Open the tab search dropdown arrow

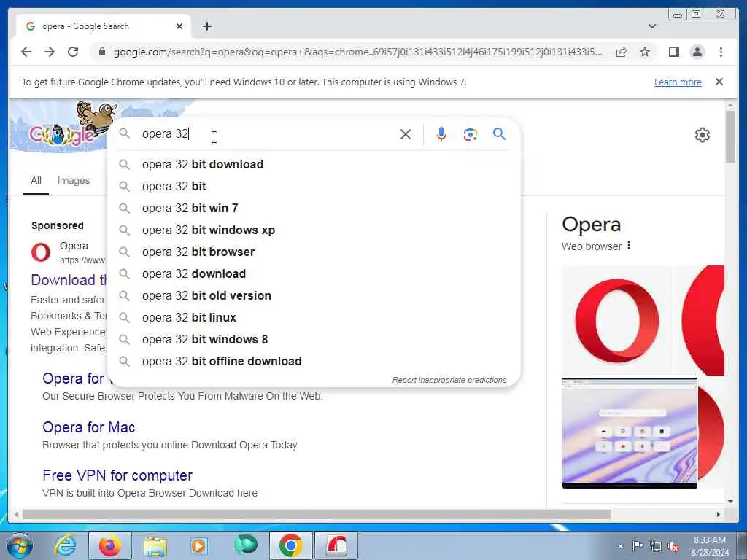[652, 26]
